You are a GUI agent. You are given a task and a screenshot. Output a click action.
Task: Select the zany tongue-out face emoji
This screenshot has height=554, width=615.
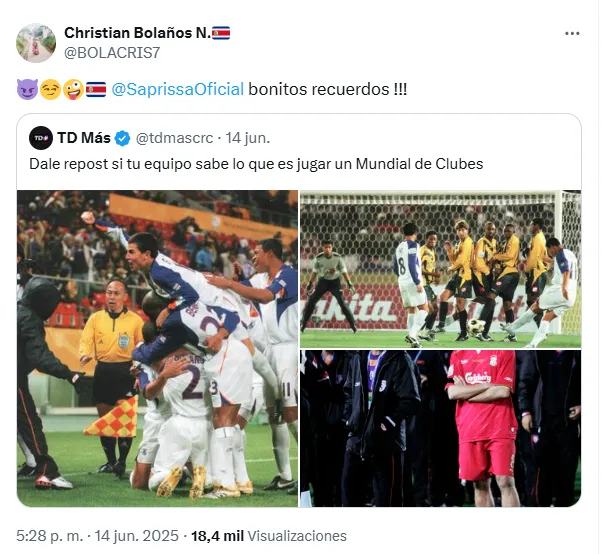72,90
